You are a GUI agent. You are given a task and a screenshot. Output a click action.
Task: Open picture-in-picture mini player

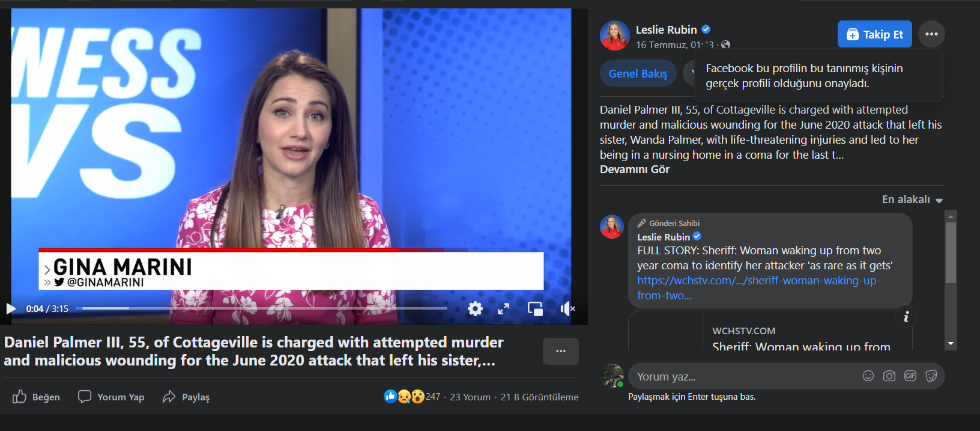point(534,309)
